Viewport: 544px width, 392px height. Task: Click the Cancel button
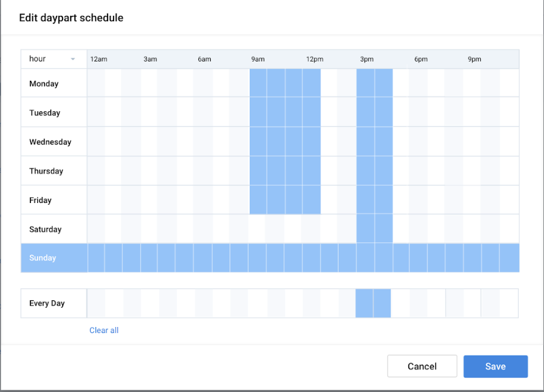point(422,366)
